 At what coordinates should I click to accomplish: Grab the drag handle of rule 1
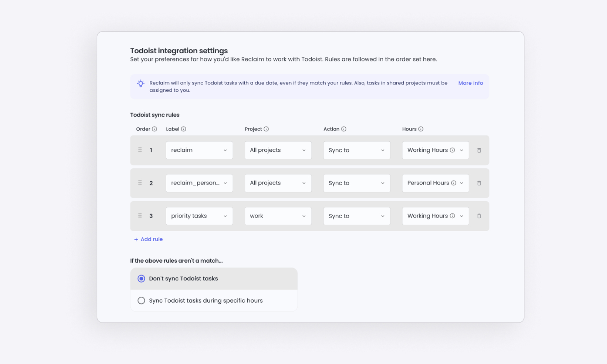(140, 150)
